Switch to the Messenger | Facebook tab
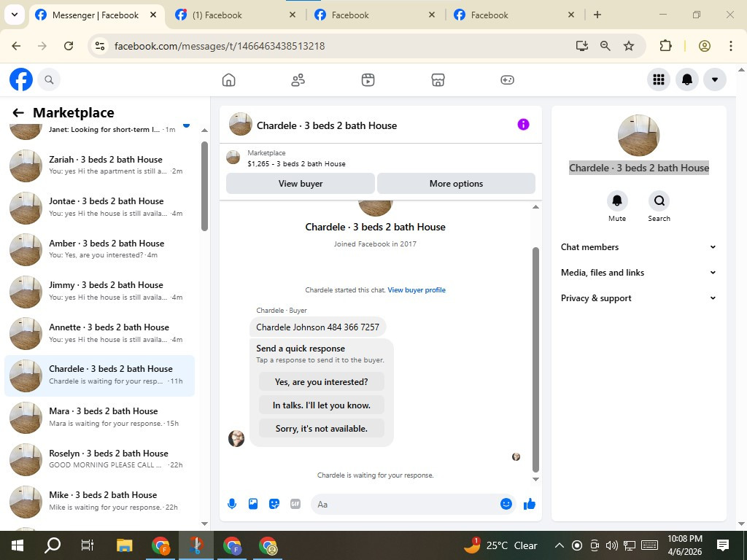Screen dimensions: 747x560 point(96,15)
